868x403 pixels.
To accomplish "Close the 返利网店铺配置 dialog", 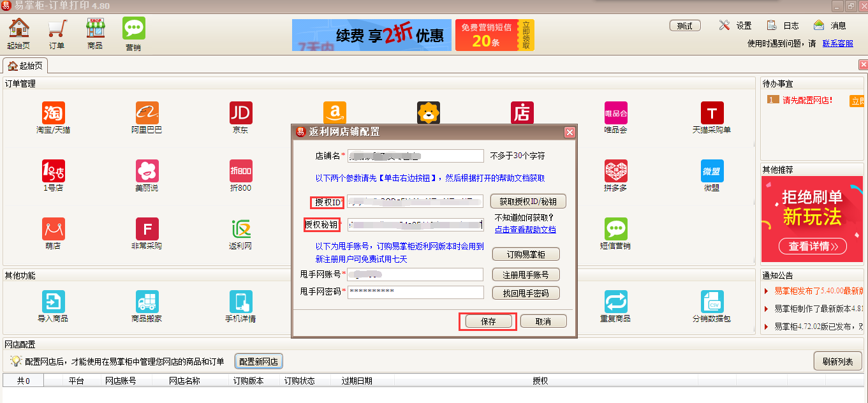I will tap(570, 132).
